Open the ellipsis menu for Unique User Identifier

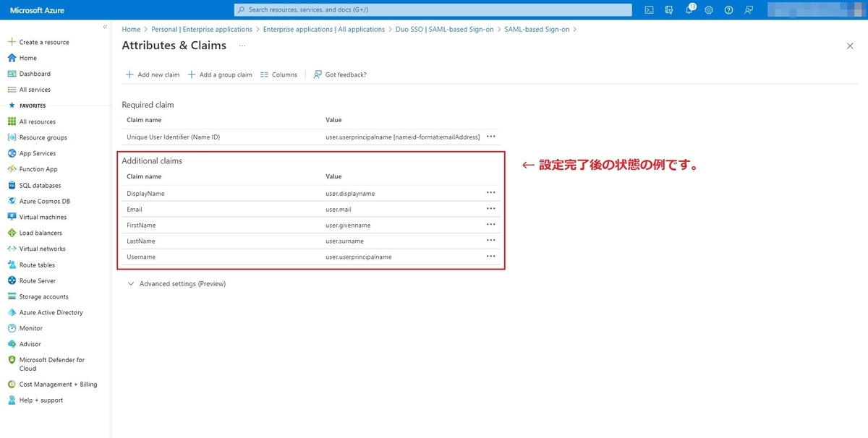[491, 136]
